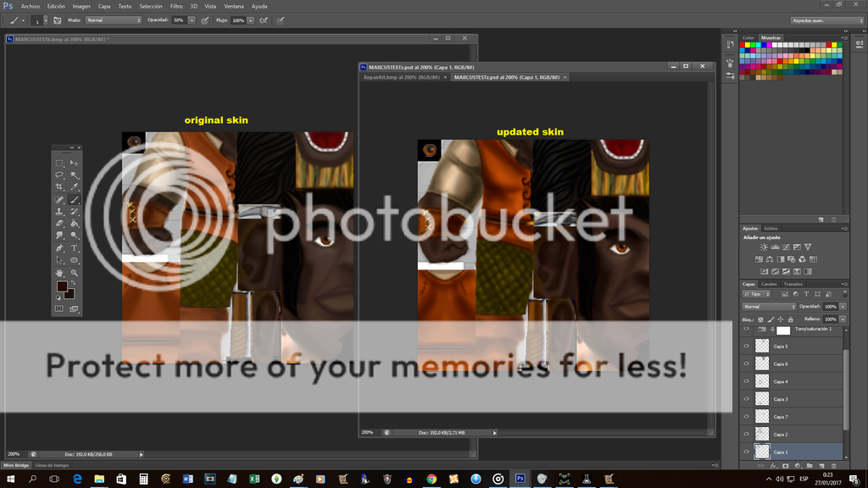The width and height of the screenshot is (868, 488).
Task: Click the layer style fx icon
Action: click(x=773, y=466)
